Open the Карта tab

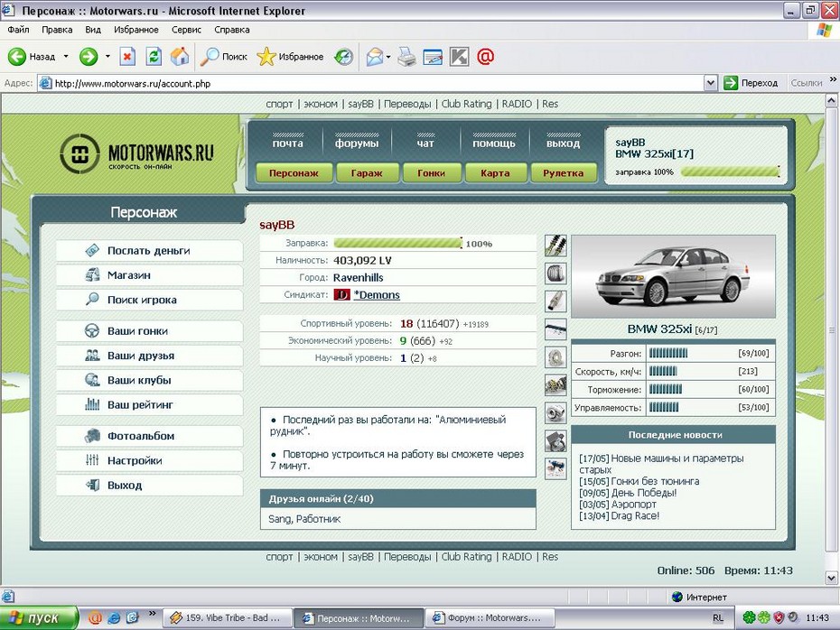(x=495, y=173)
